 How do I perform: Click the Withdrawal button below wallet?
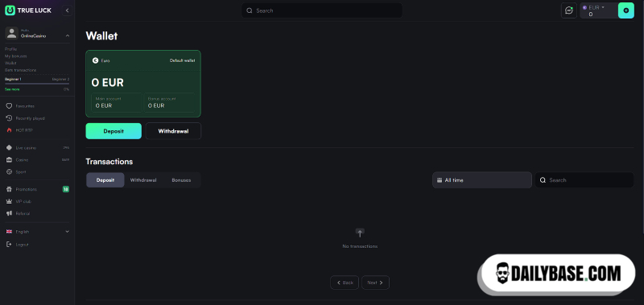[173, 131]
